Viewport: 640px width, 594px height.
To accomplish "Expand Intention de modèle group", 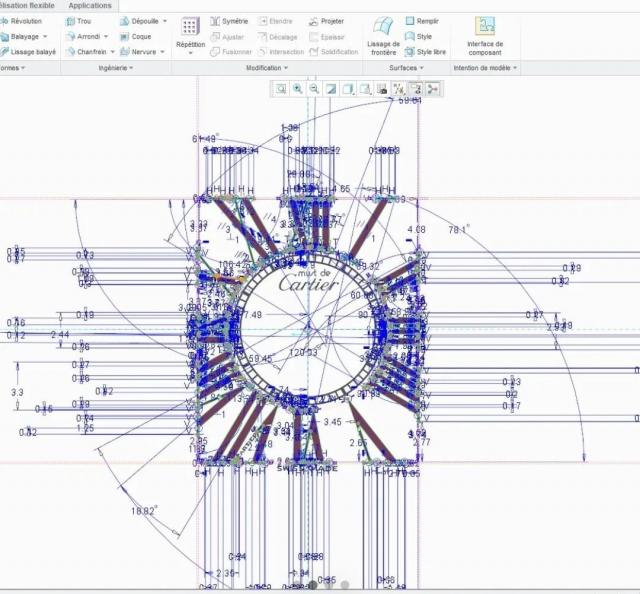I will 485,68.
